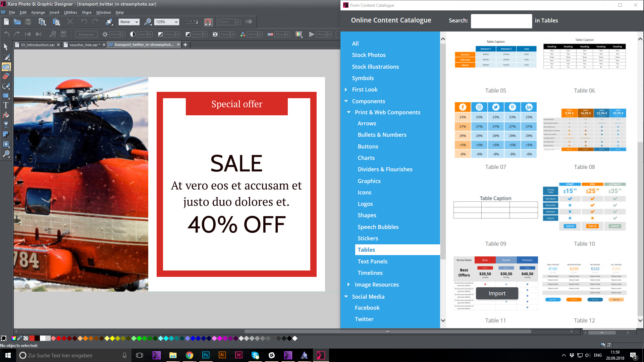644x362 pixels.
Task: Click the catalogue Search input field
Action: pyautogui.click(x=501, y=20)
